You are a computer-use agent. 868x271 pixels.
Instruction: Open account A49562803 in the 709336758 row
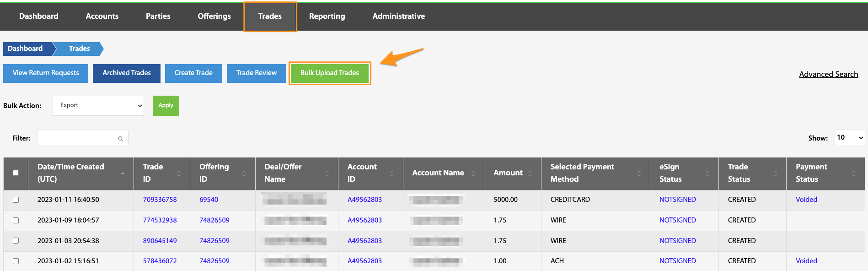point(364,200)
